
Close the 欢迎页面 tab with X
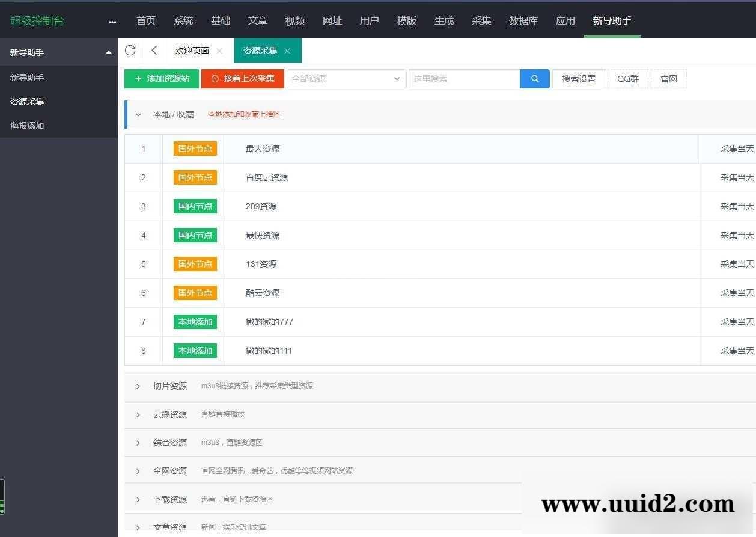click(x=219, y=51)
